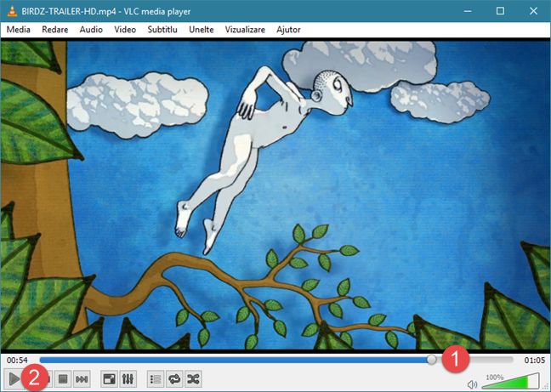551x392 pixels.
Task: Start playback with the Play button
Action: tap(14, 379)
